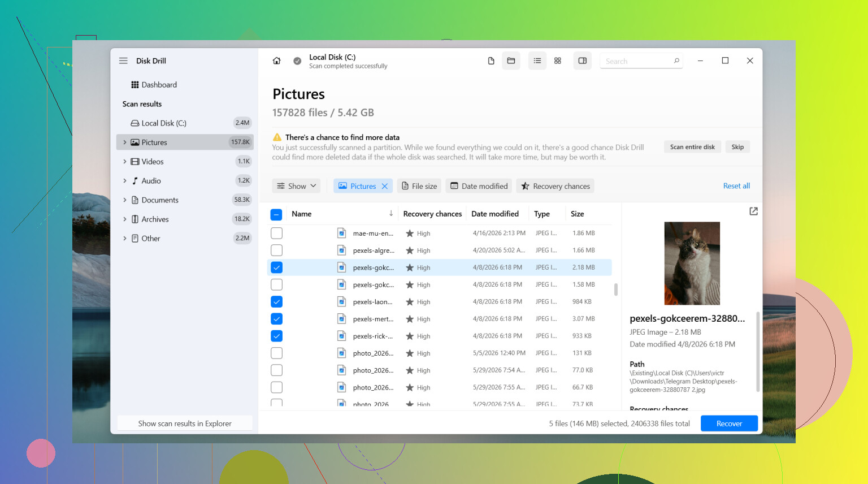Sort by the Size column header
The width and height of the screenshot is (868, 484).
click(577, 214)
